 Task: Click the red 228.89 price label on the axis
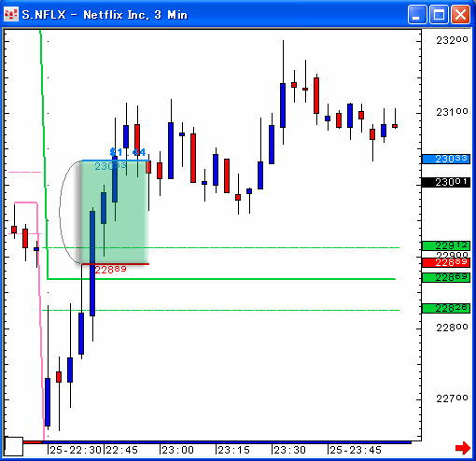[446, 262]
